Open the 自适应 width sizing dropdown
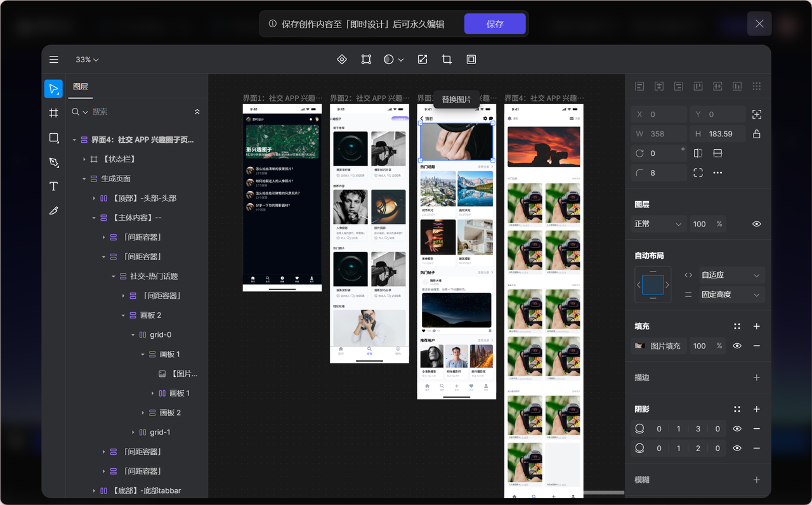 pos(731,275)
